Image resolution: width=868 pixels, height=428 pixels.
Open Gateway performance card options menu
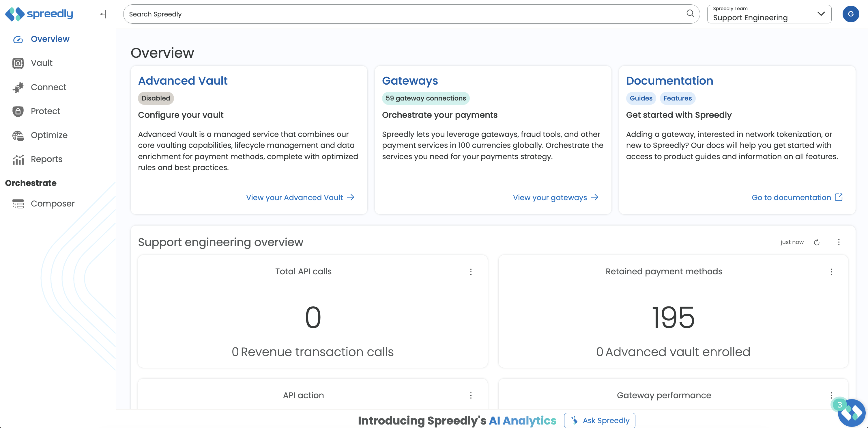831,395
